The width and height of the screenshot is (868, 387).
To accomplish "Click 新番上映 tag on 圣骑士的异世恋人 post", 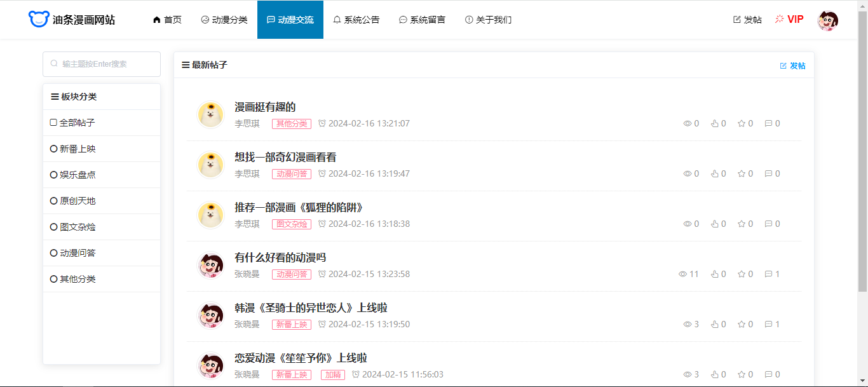I will (292, 325).
